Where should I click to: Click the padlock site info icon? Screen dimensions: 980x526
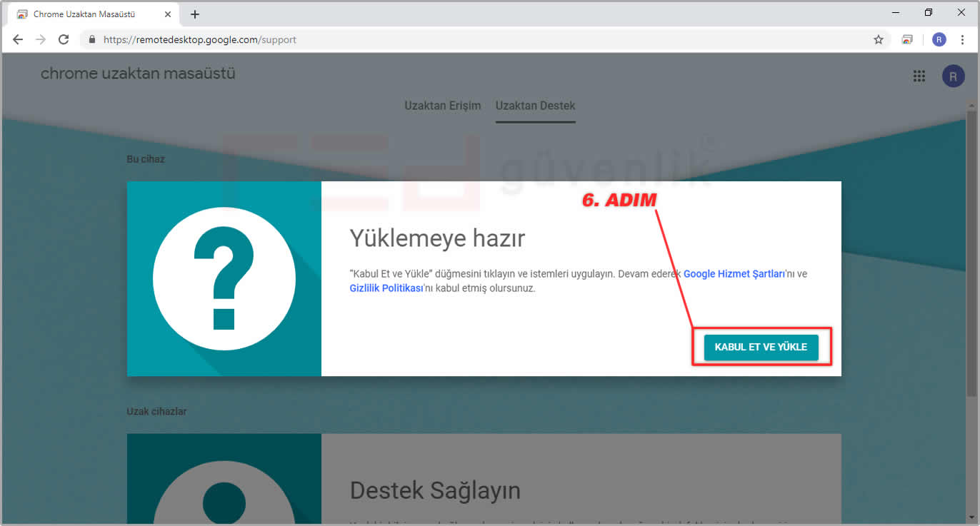(91, 40)
